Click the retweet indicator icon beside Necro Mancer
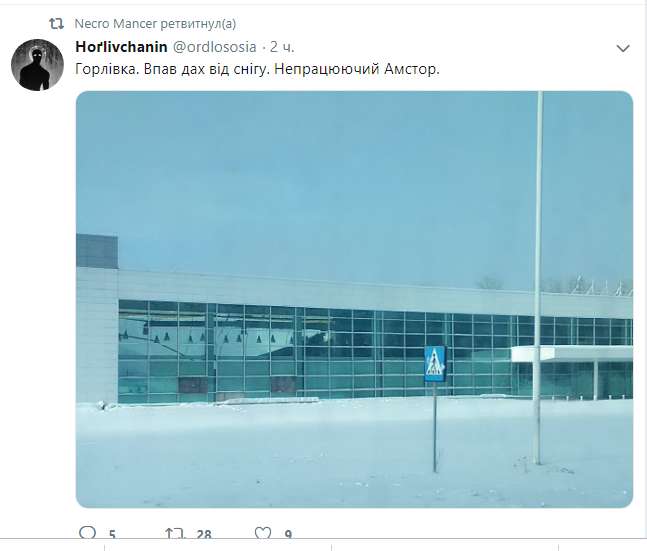This screenshot has width=647, height=551. [56, 24]
